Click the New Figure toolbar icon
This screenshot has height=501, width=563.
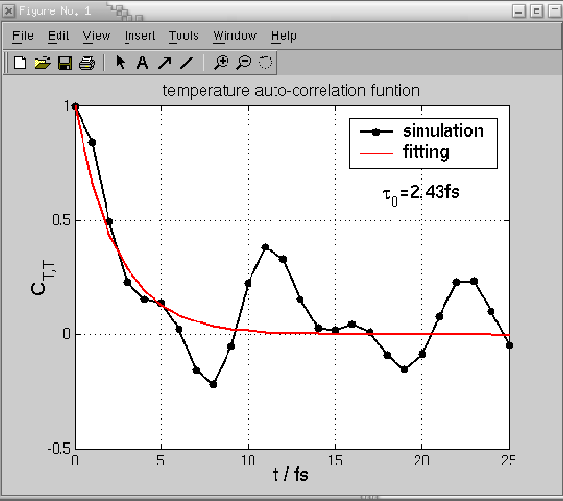[20, 62]
